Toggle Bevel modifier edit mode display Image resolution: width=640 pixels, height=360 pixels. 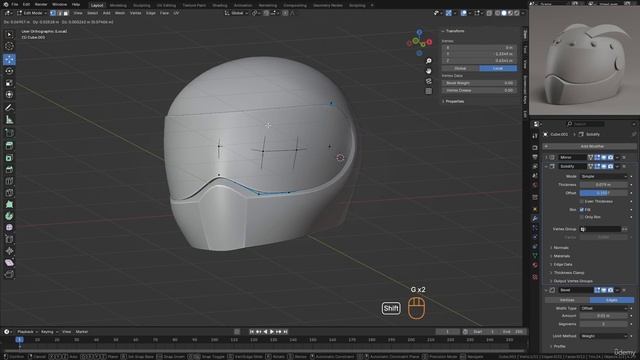pyautogui.click(x=597, y=290)
